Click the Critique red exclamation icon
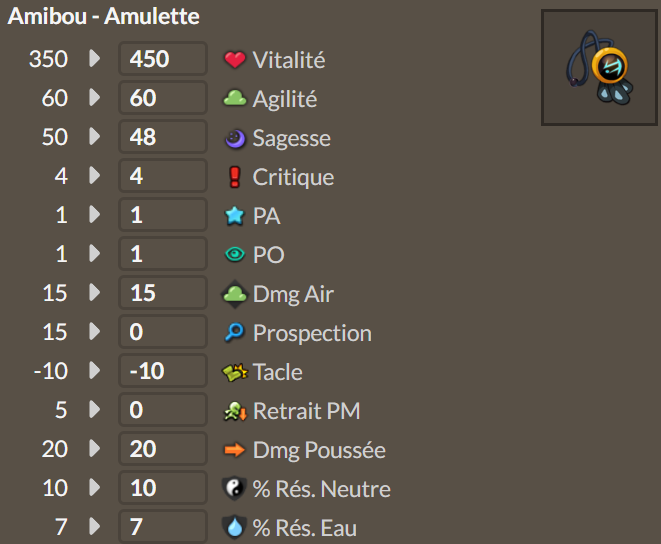Screen dimensions: 661x544 [x=235, y=177]
